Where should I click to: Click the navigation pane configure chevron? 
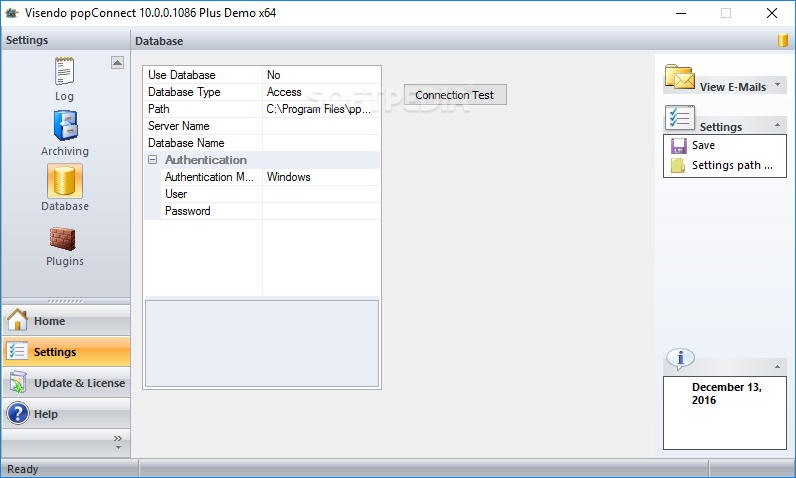[118, 441]
